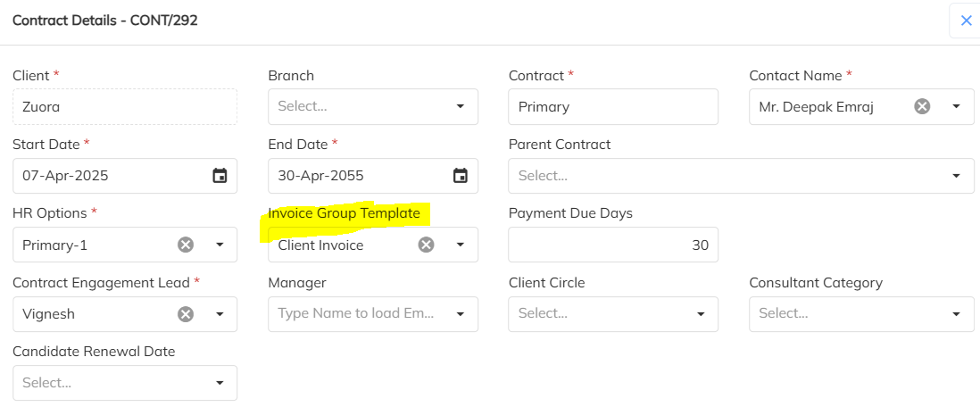The height and width of the screenshot is (407, 980).
Task: Clear Vignesh from Contract Engagement Lead
Action: pos(185,313)
